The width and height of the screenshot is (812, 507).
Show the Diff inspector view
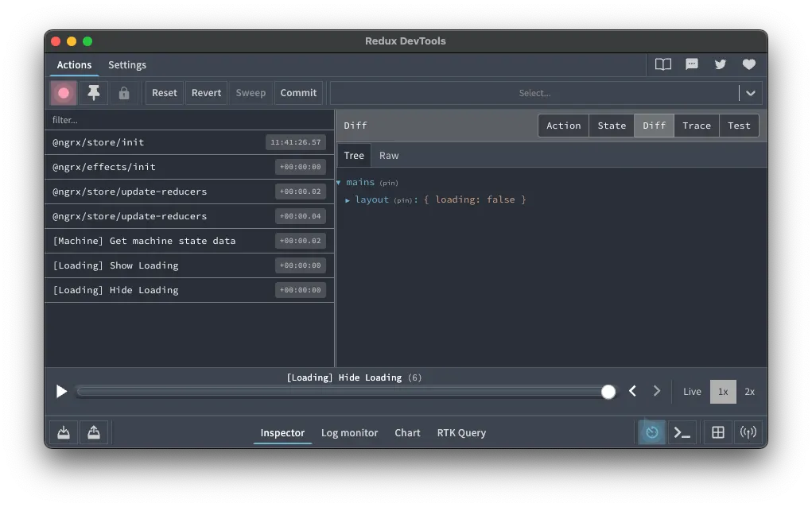654,126
